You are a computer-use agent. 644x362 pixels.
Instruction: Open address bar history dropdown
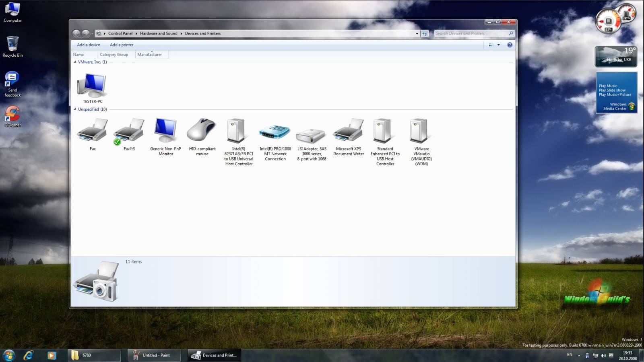(x=417, y=34)
